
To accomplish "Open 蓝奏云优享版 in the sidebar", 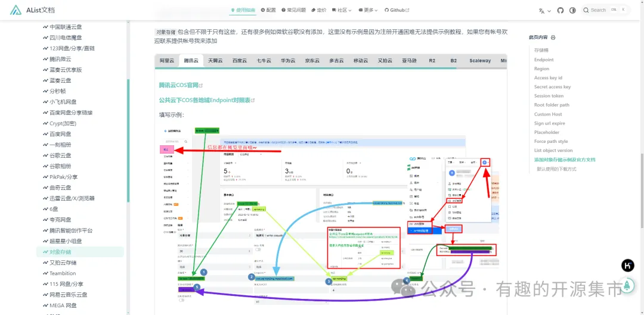I will click(x=66, y=70).
